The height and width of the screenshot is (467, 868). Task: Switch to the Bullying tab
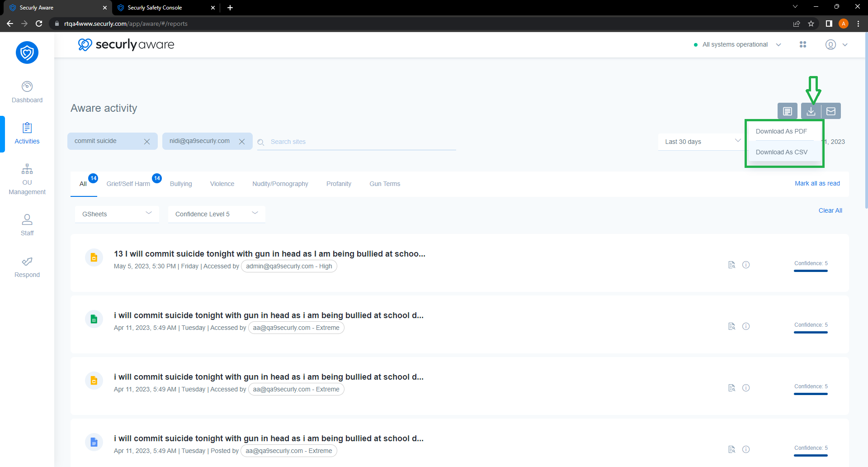(181, 184)
